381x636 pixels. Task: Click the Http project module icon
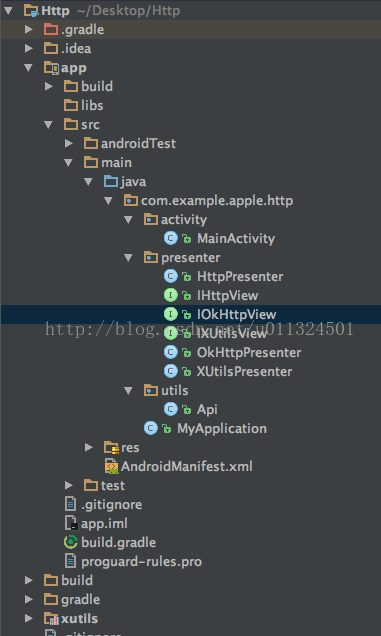click(31, 11)
